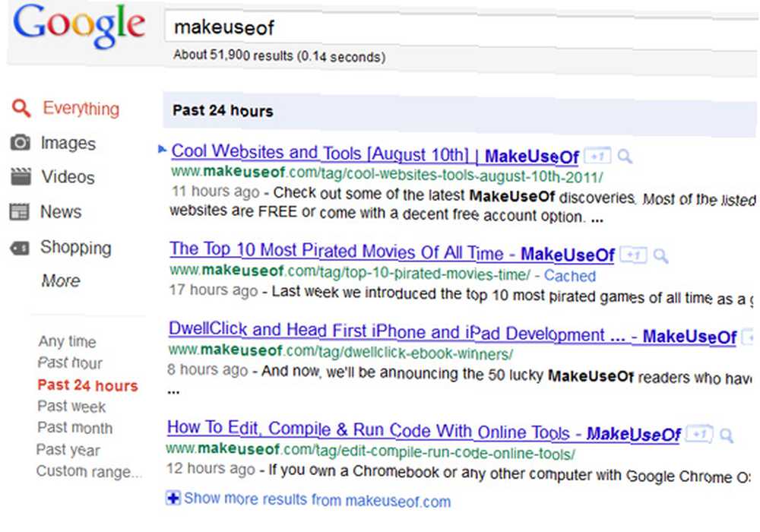The height and width of the screenshot is (532, 760).
Task: Open How To Edit, Compile & Run Code result
Action: click(423, 431)
